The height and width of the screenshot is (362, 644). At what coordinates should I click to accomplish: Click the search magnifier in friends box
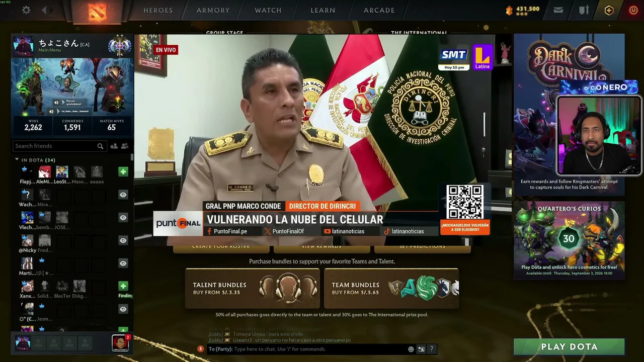click(101, 146)
